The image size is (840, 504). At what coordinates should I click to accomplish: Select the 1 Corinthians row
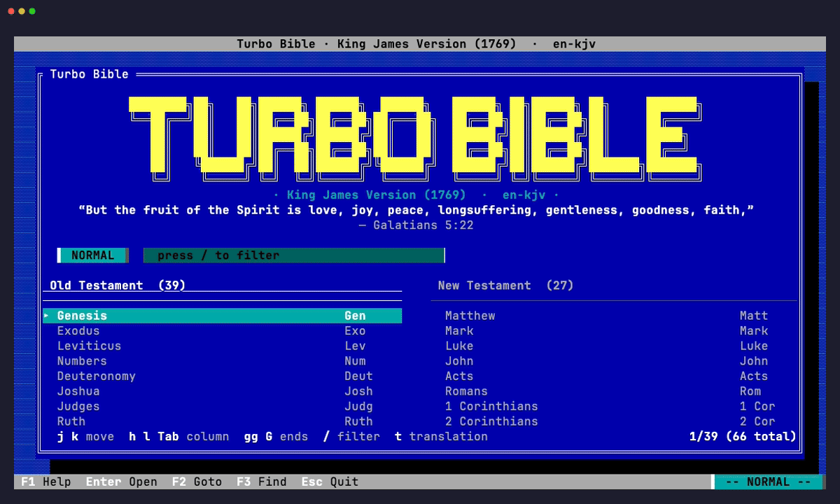[x=614, y=406]
